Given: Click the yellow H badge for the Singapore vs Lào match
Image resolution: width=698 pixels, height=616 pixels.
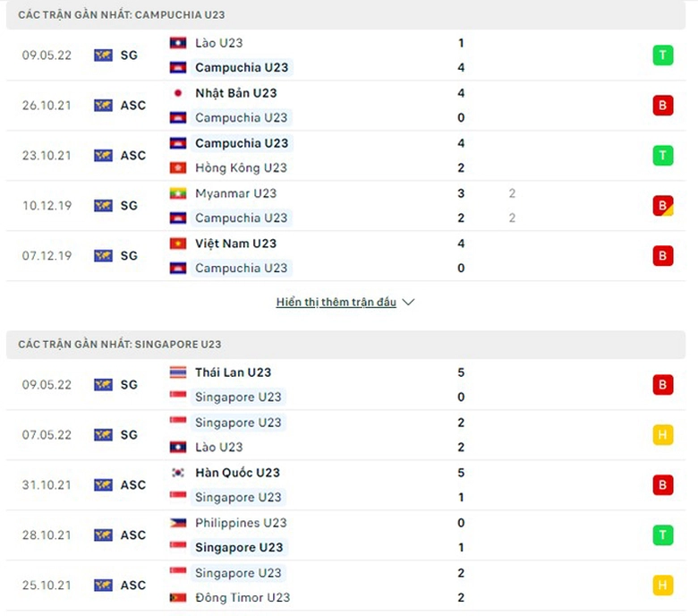Looking at the screenshot, I should coord(662,435).
